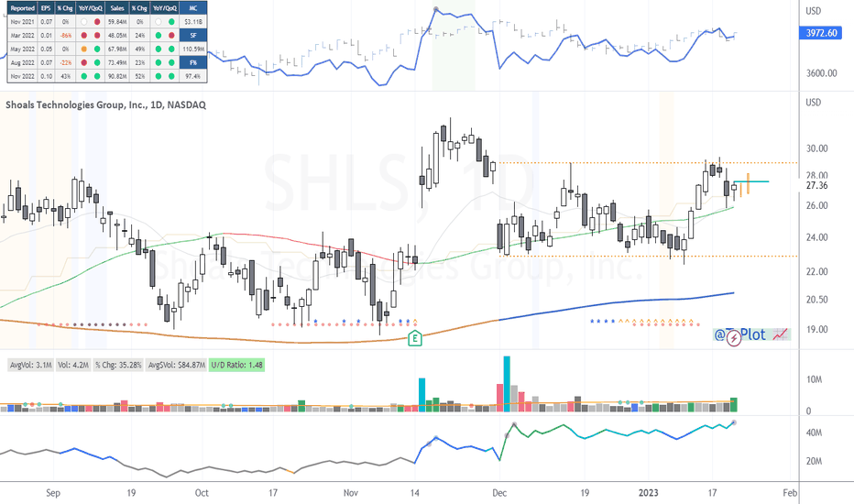This screenshot has width=854, height=504.
Task: Click the 0.01 EPS value
Action: 47,36
